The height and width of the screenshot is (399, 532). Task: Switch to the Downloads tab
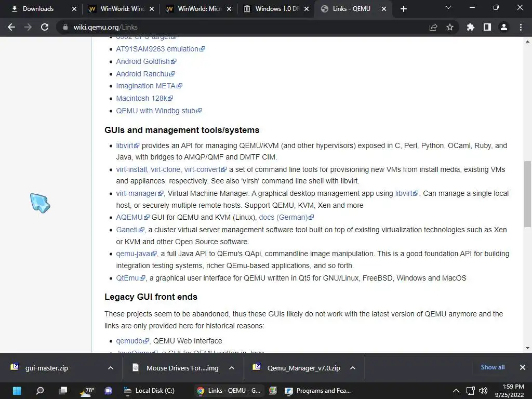(38, 9)
